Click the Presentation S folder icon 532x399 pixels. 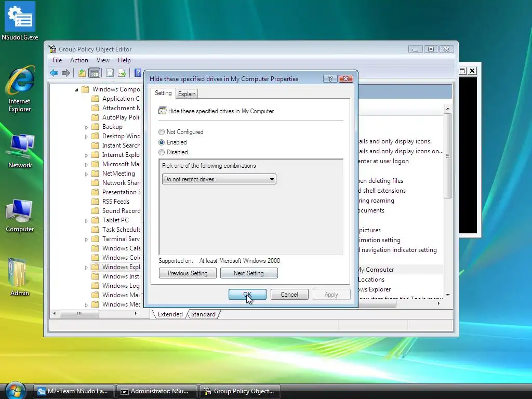click(96, 192)
